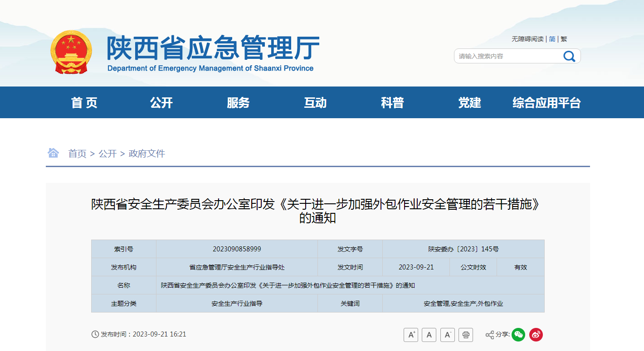Open the 公开 navigation menu

click(x=162, y=102)
